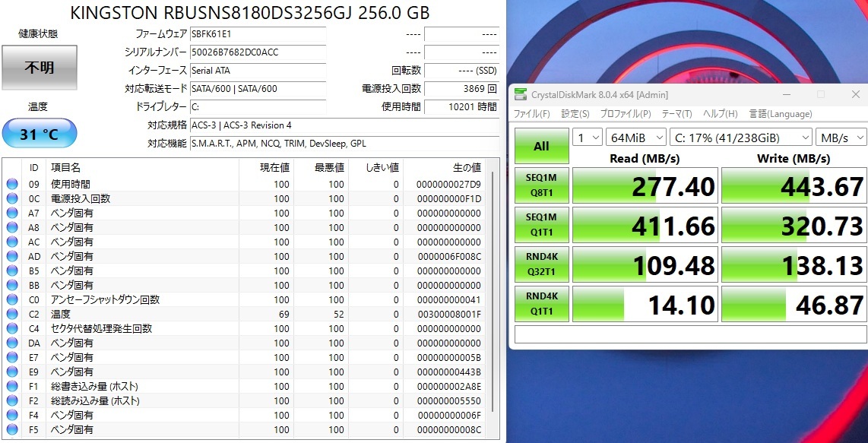Run the SEQ1M Q1T1 test button

point(542,225)
